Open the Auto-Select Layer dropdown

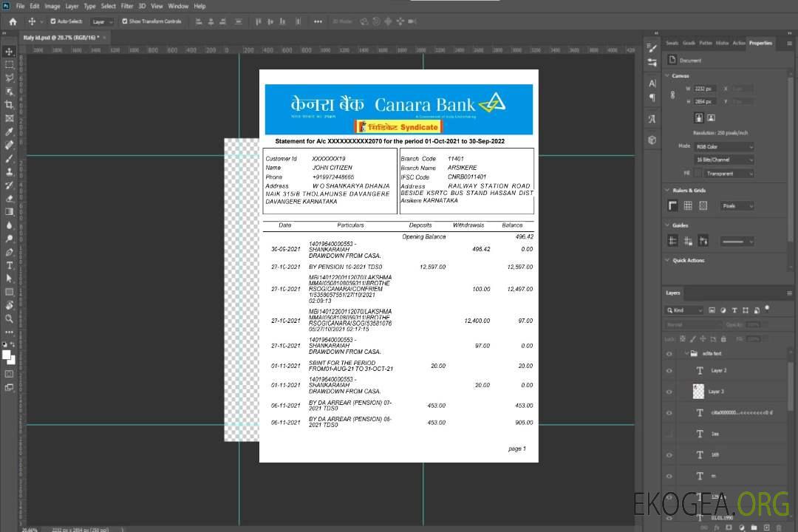[x=102, y=21]
